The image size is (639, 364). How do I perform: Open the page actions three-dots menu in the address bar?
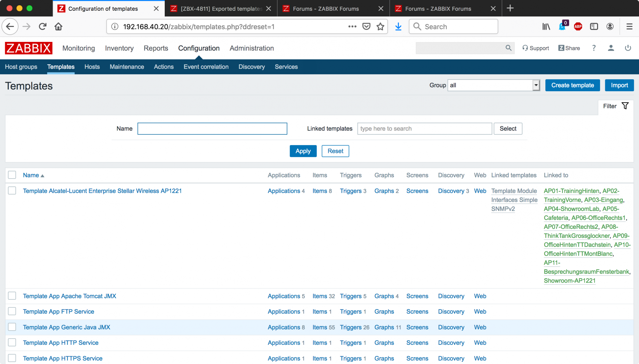(352, 27)
